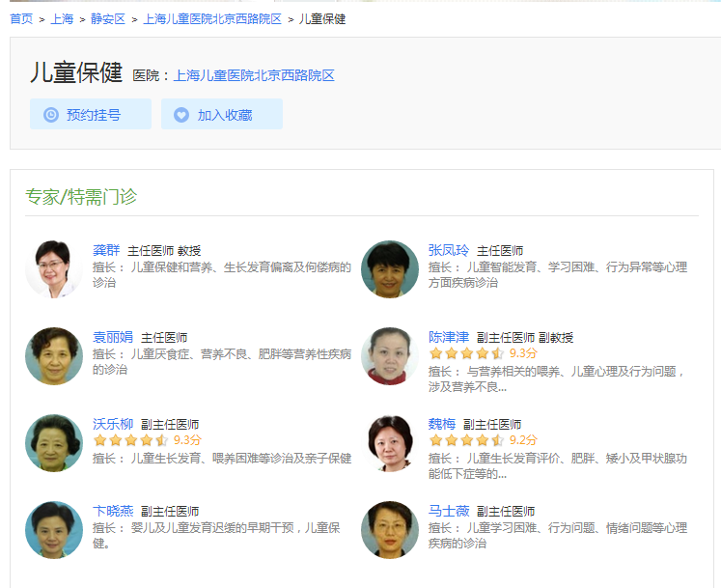Screen dimensions: 721x588
Task: Click 马士薇's portrait photo
Action: point(390,530)
